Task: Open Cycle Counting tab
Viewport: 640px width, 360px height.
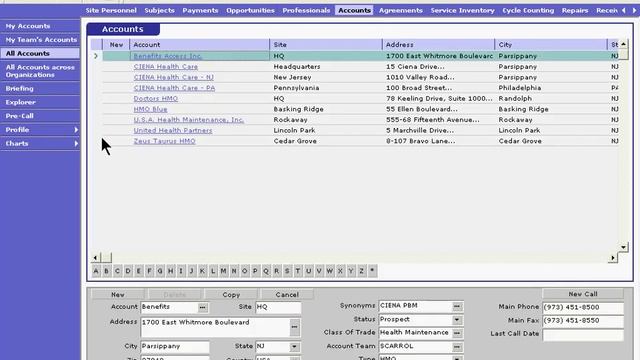Action: click(528, 10)
